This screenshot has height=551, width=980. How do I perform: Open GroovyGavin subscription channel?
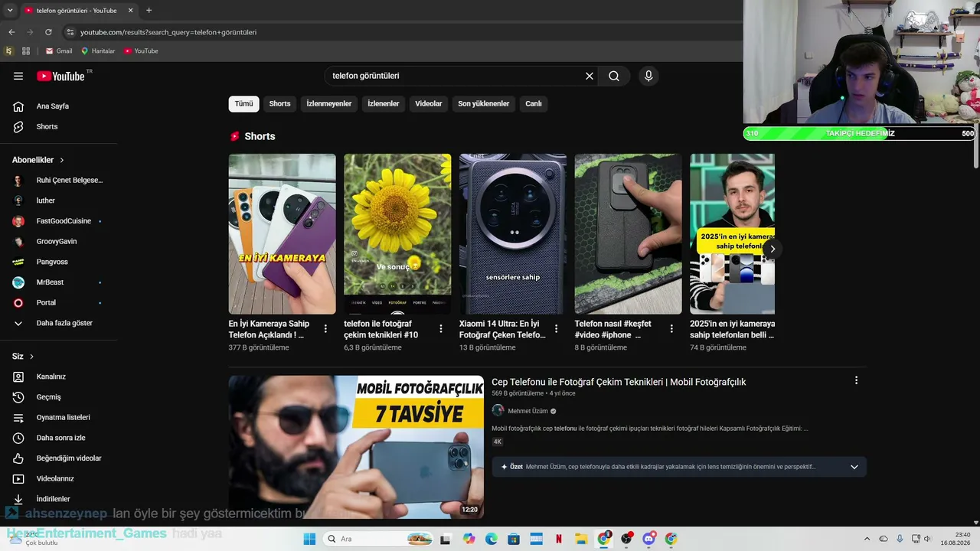coord(58,242)
